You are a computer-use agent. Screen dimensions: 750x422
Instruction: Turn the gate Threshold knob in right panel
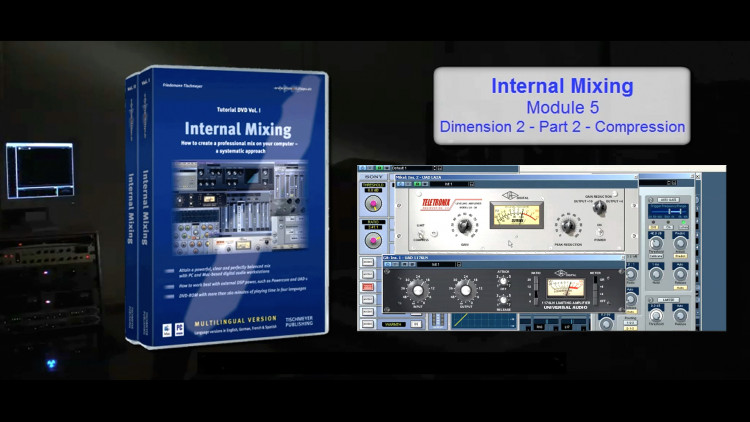[x=656, y=243]
